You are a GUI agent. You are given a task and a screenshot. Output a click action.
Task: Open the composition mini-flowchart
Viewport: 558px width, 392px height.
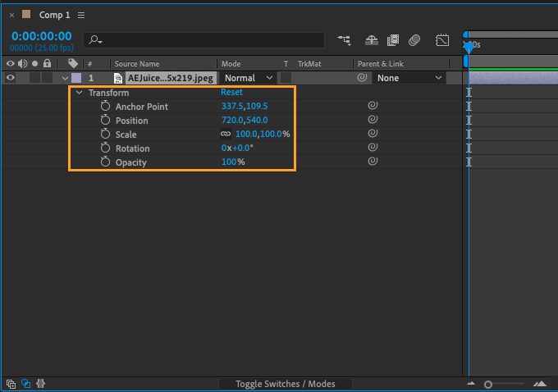[344, 39]
